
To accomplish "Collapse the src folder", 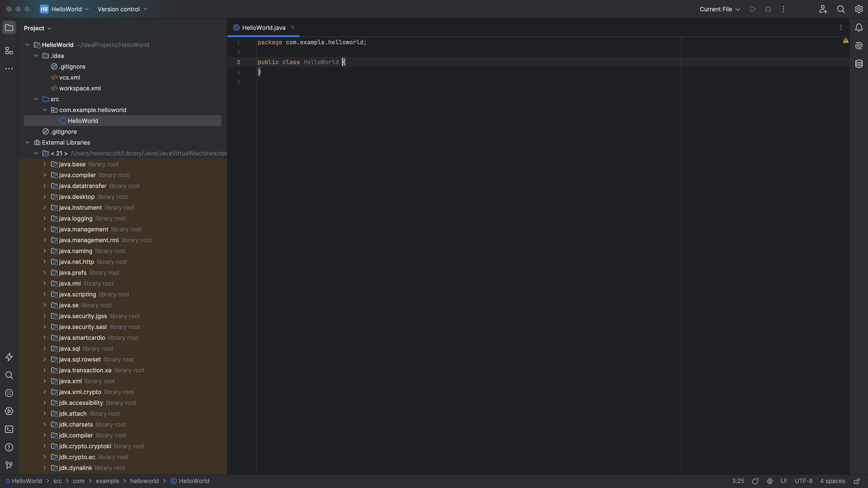I will pyautogui.click(x=36, y=99).
